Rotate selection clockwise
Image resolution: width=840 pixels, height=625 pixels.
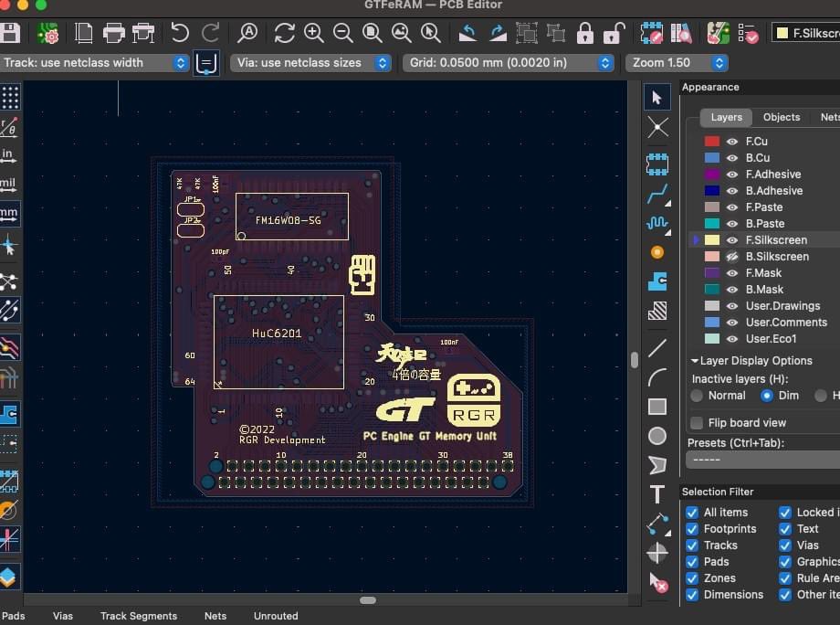click(499, 33)
